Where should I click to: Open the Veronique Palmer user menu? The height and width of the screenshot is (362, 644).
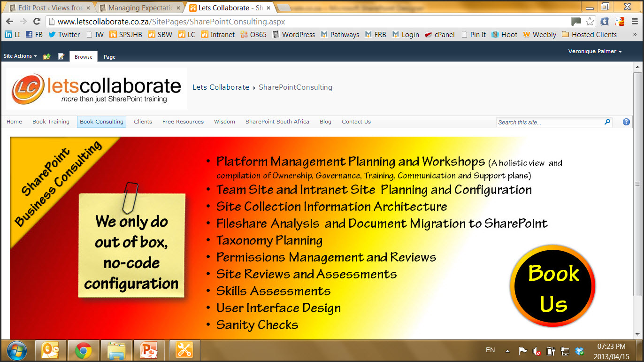coord(595,51)
